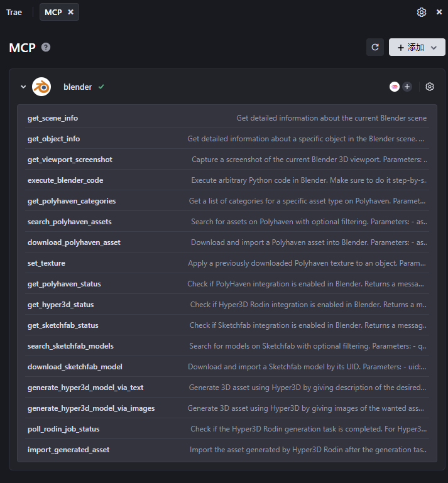Select the execute_blender_code tool row
Screen dimensions: 448x483
[65, 180]
